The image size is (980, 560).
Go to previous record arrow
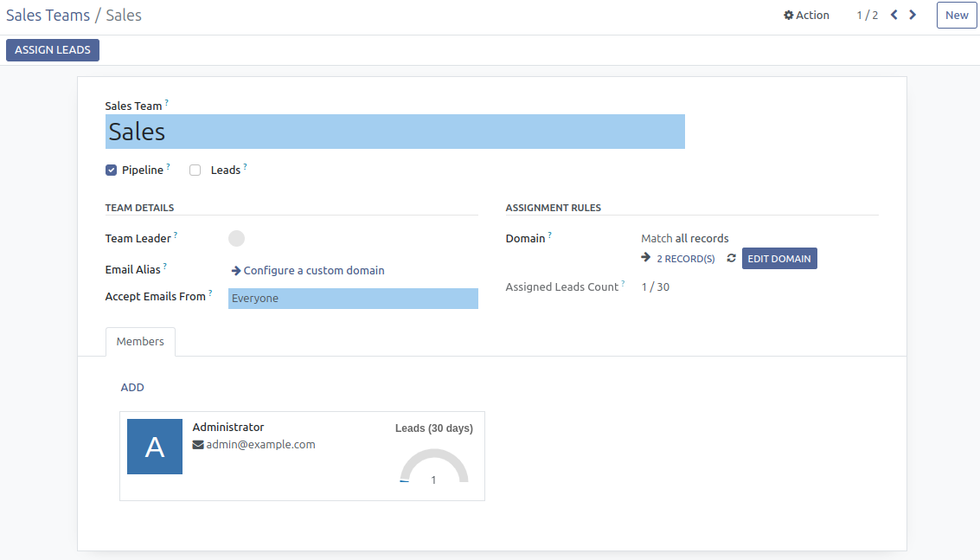tap(894, 15)
